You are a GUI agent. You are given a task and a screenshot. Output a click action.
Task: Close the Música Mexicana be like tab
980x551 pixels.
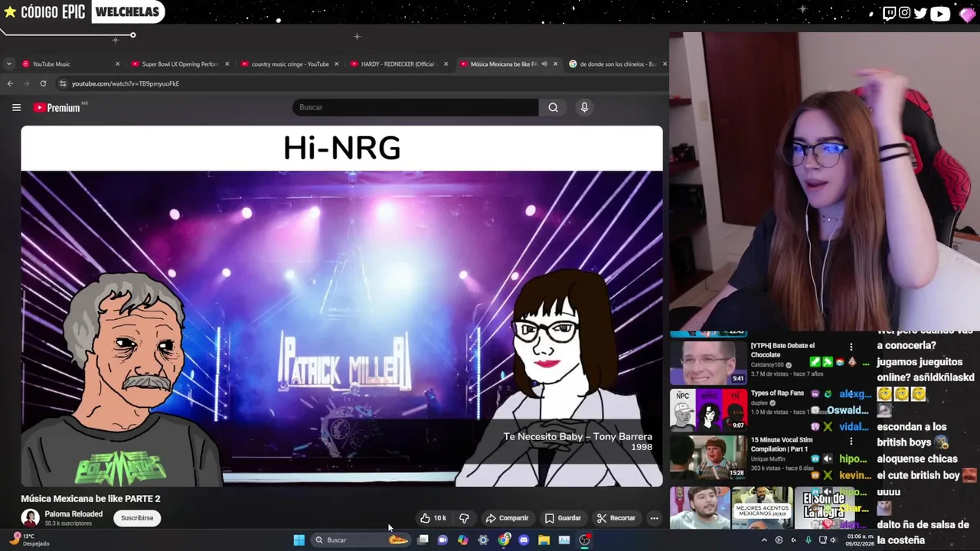click(555, 64)
